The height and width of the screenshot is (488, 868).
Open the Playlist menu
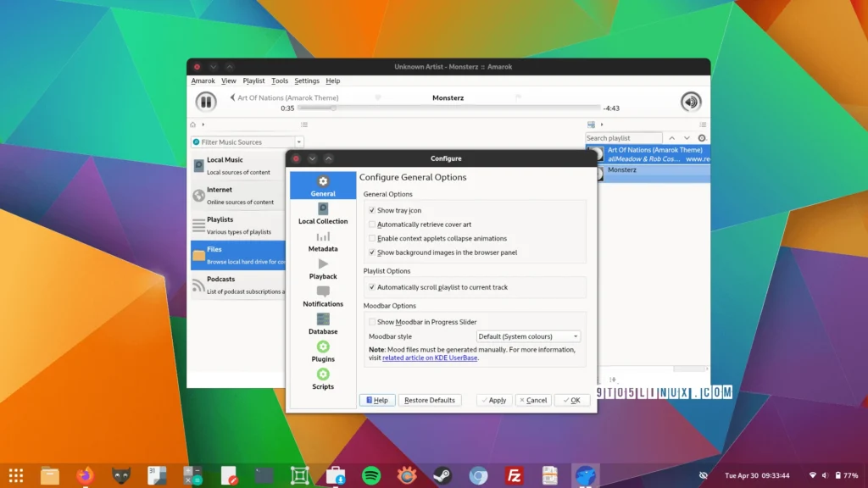tap(253, 80)
